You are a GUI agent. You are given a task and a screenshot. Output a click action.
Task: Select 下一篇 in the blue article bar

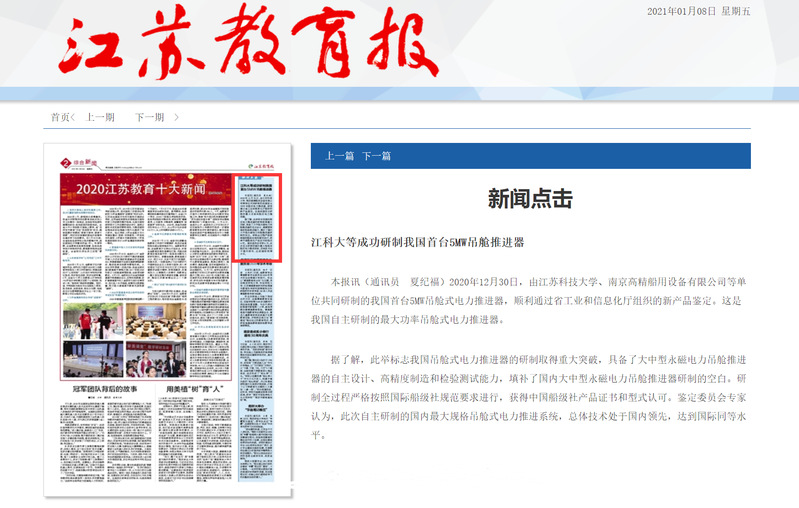coord(376,156)
